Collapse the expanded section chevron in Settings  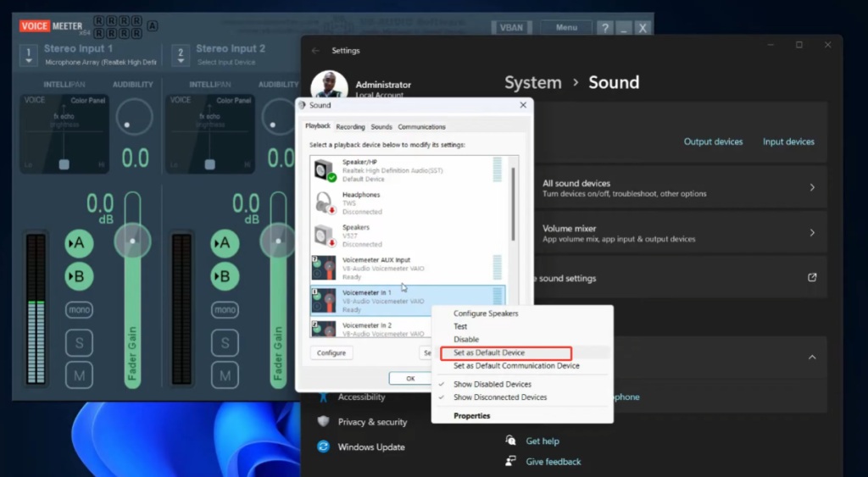coord(812,358)
